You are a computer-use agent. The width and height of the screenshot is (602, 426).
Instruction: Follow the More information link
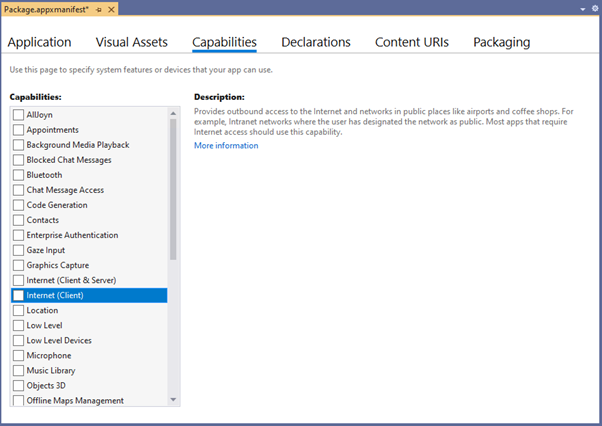point(226,145)
